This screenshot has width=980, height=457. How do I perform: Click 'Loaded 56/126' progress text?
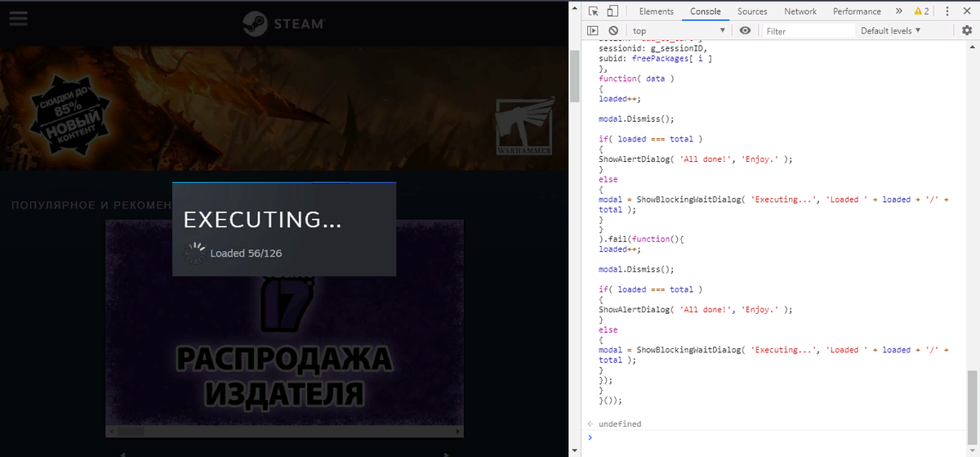click(246, 253)
